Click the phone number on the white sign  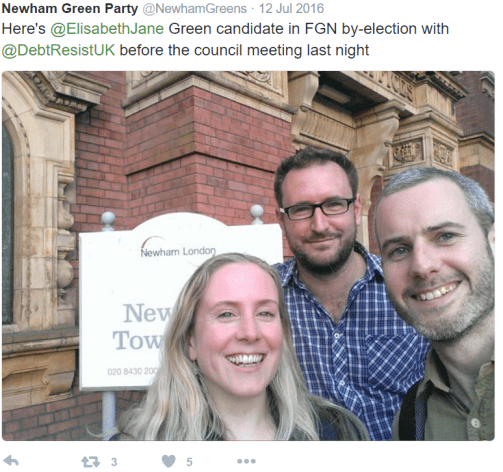coord(133,371)
